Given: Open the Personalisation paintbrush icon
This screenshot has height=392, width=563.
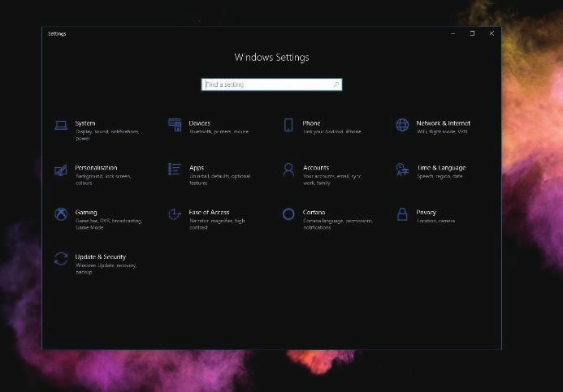Looking at the screenshot, I should [61, 170].
